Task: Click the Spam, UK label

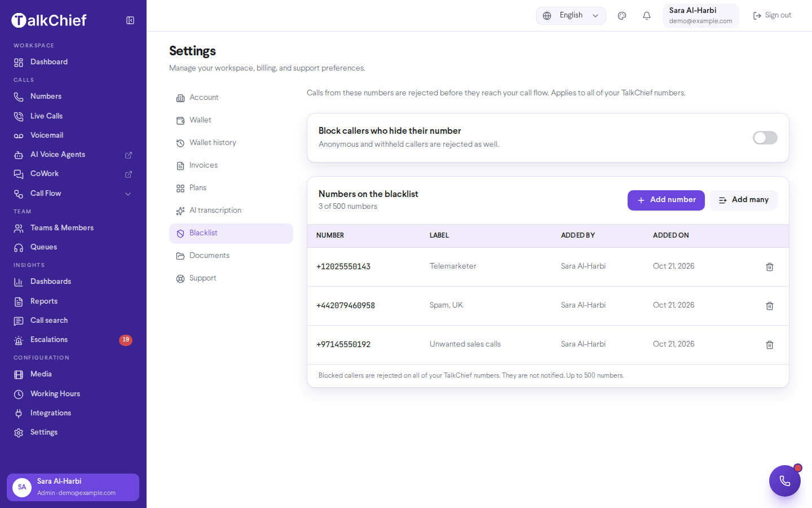Action: [x=446, y=305]
